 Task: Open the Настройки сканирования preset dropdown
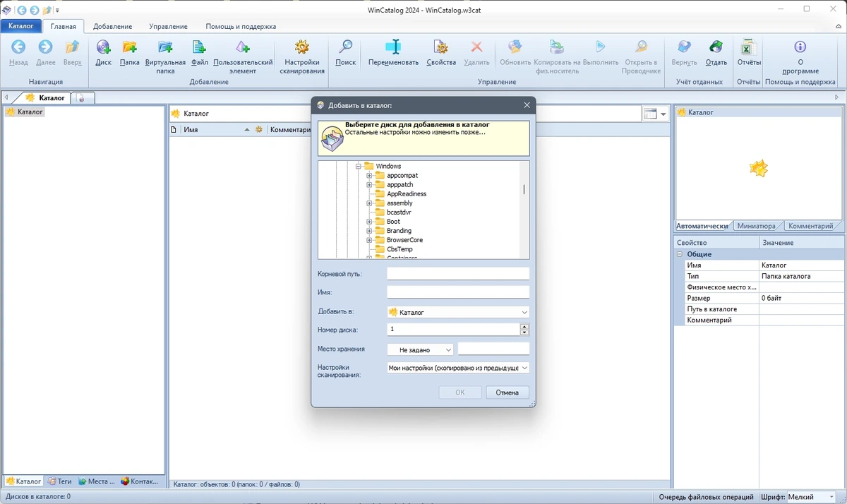click(x=458, y=368)
